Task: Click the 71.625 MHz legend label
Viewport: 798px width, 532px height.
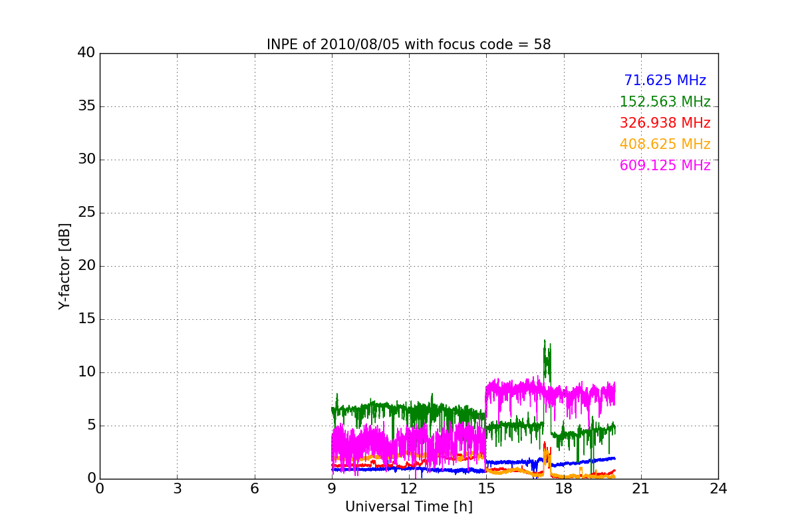Action: [665, 80]
